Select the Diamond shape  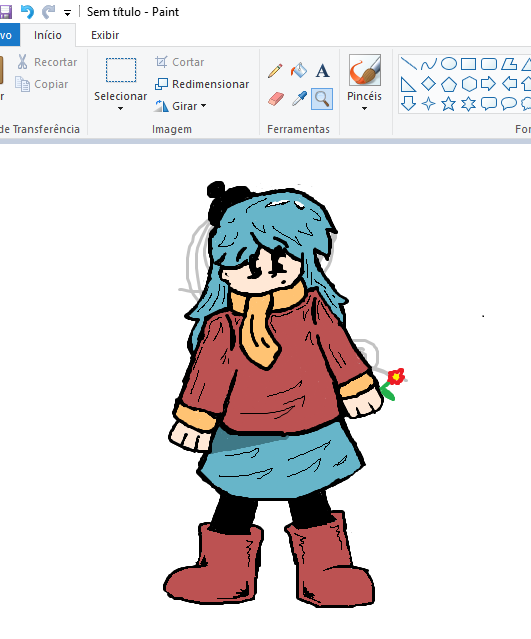tap(428, 84)
